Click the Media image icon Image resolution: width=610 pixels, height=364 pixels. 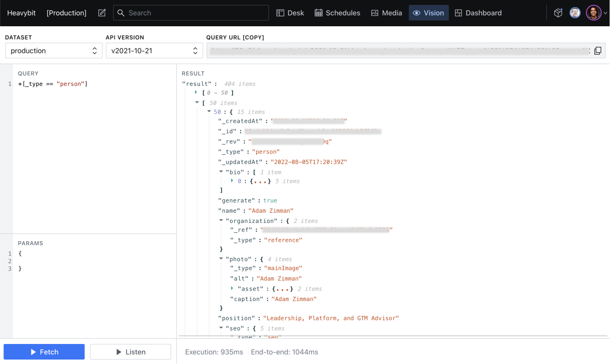[x=375, y=13]
